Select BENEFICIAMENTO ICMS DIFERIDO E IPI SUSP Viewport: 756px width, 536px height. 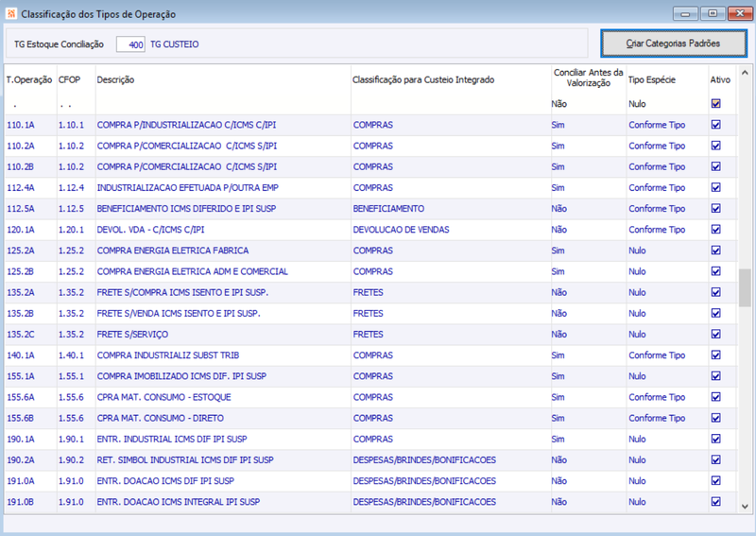(186, 208)
